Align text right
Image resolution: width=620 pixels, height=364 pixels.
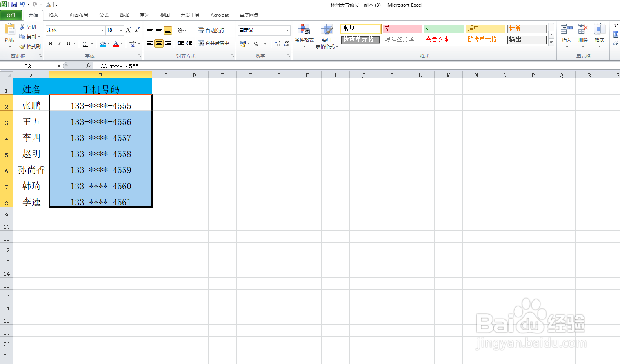168,43
